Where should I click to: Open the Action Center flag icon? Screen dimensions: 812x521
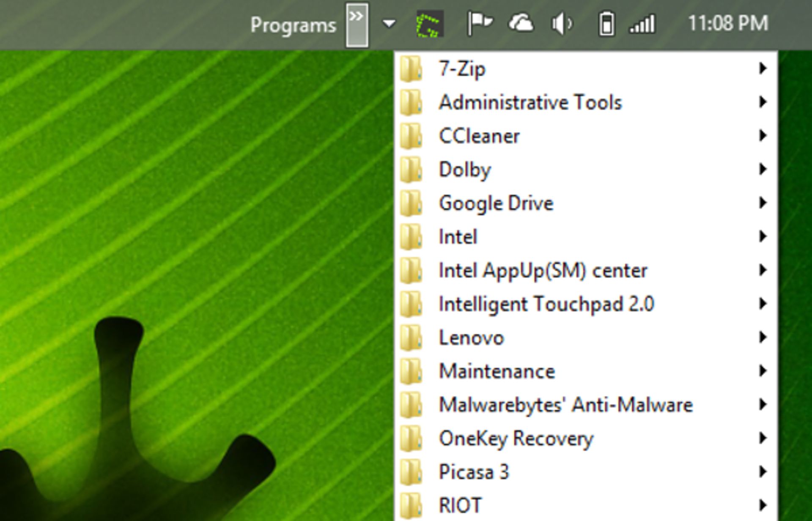point(480,24)
